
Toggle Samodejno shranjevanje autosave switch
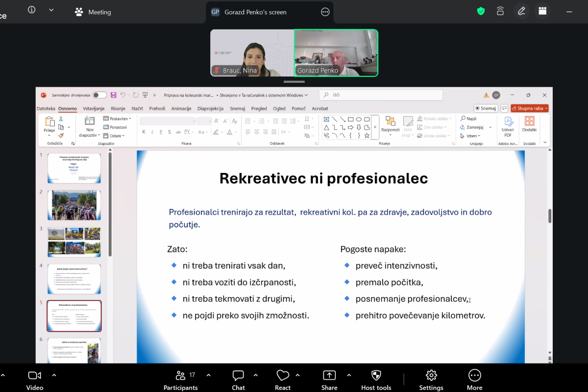[x=99, y=95]
